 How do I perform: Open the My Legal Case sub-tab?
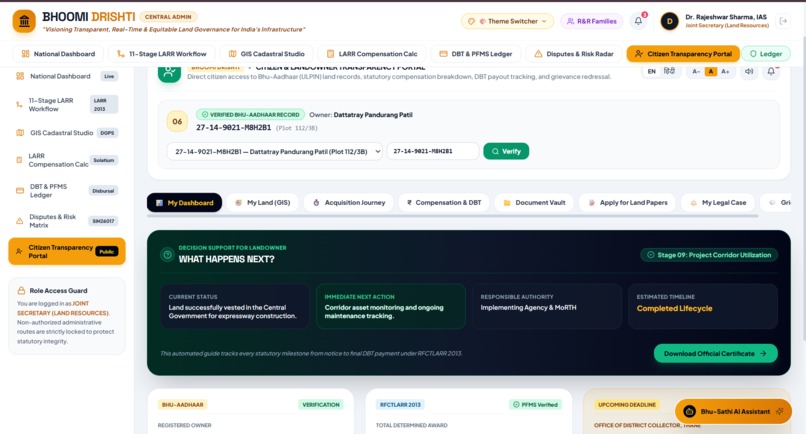(x=718, y=203)
